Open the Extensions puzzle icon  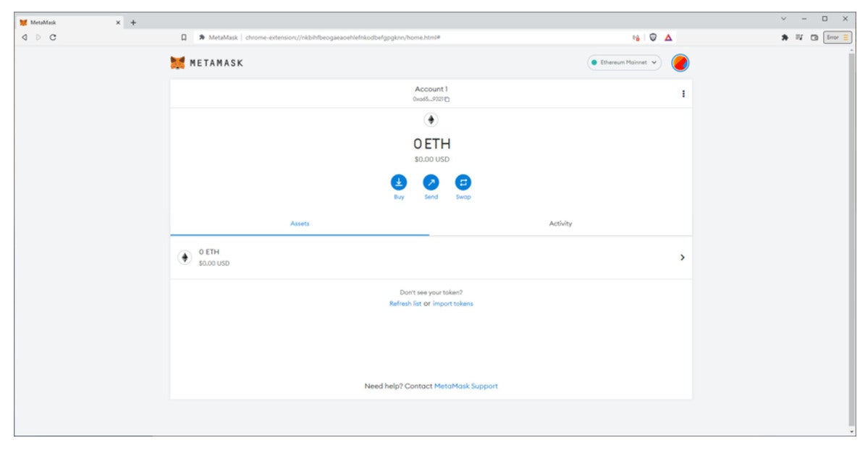785,37
